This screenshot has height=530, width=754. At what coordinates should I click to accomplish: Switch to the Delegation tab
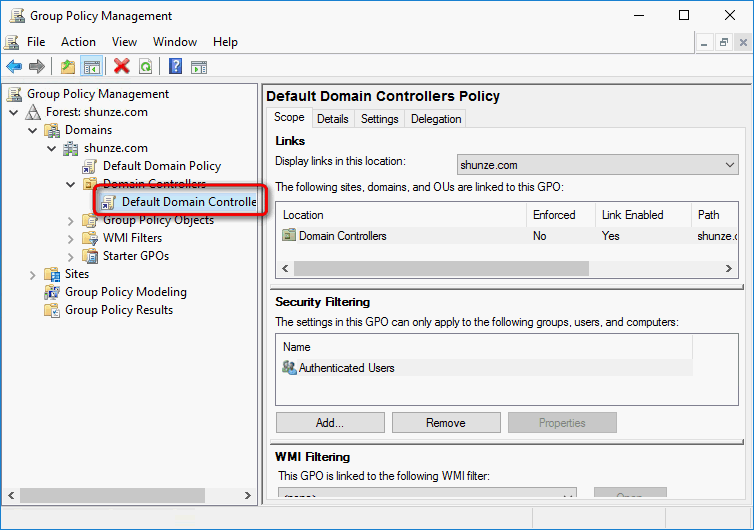(x=436, y=119)
